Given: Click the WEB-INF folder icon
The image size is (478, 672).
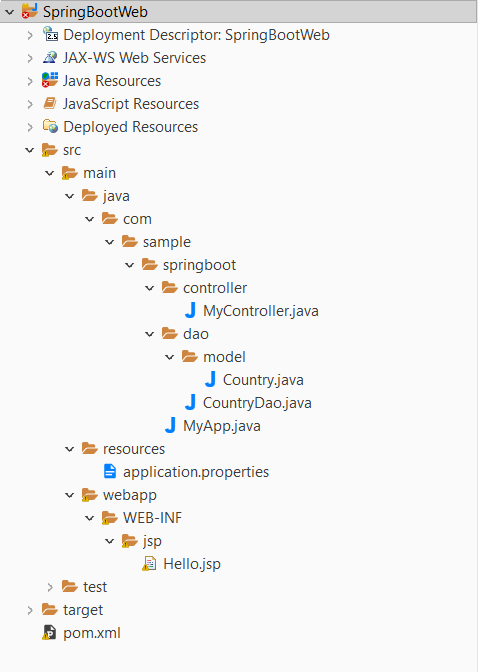Looking at the screenshot, I should point(110,518).
